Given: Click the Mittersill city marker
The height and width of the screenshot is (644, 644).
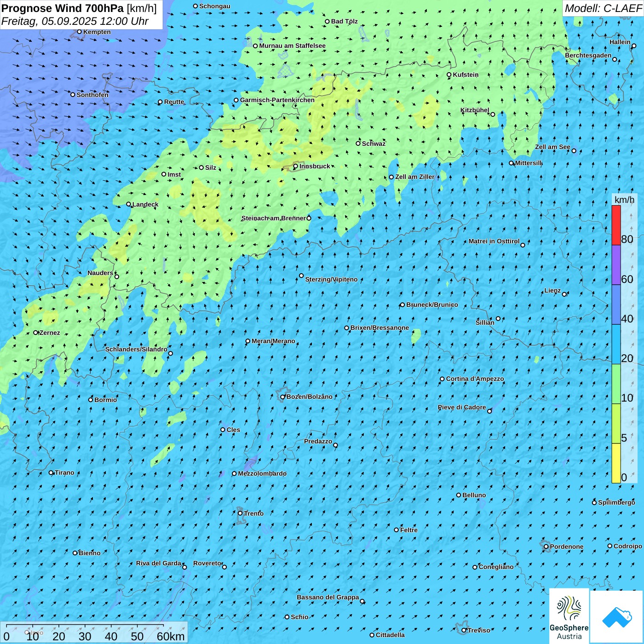Looking at the screenshot, I should coord(511,163).
